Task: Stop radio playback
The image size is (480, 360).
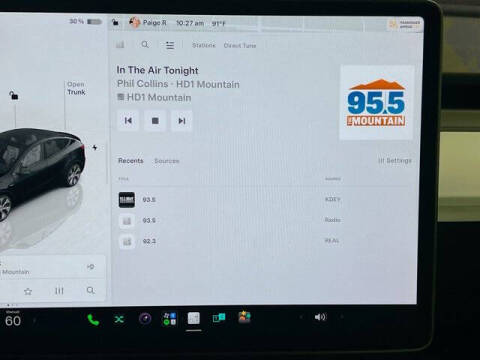Action: (x=155, y=121)
